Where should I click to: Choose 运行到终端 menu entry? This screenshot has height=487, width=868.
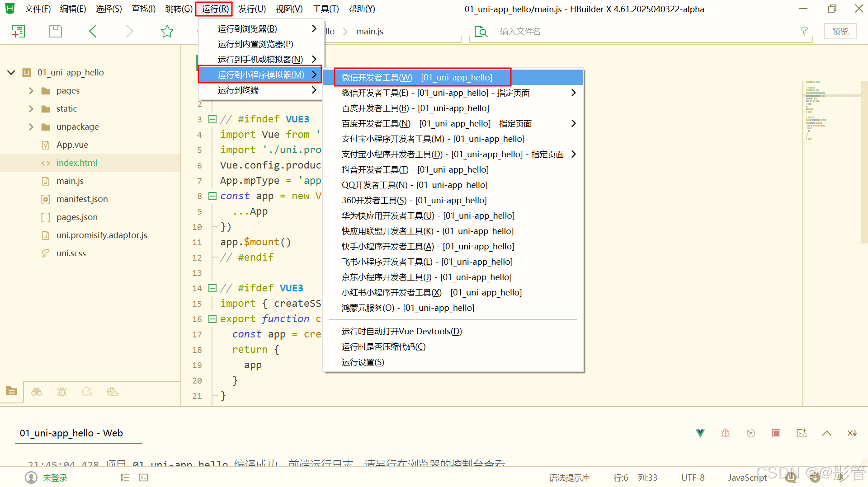(x=261, y=90)
